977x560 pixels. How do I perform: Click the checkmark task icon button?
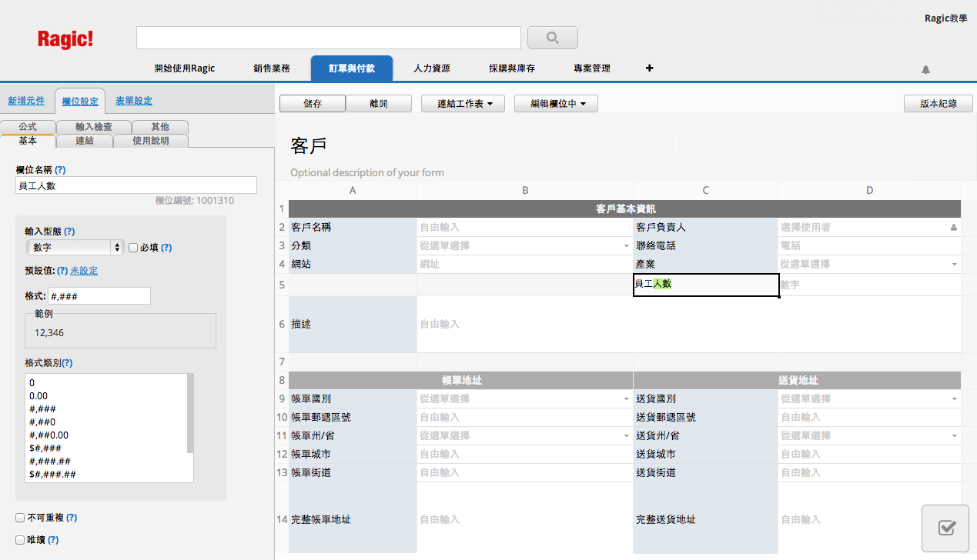click(x=947, y=528)
